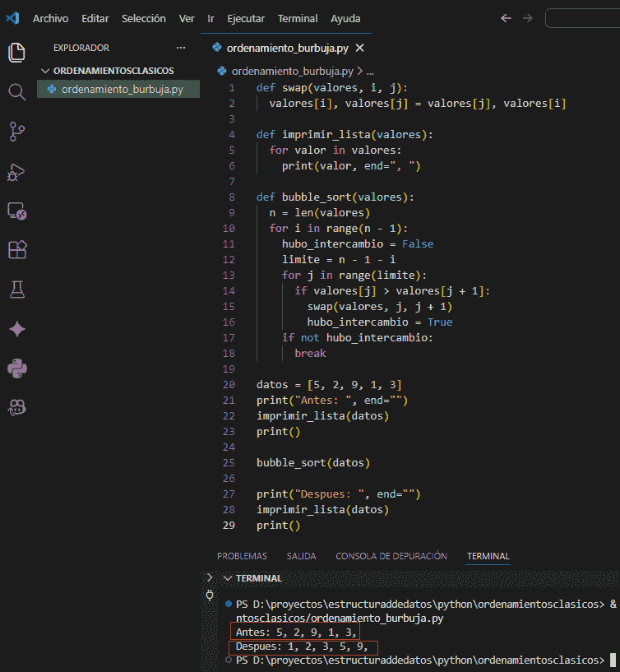Expand the terminal side chevron arrow

(210, 577)
